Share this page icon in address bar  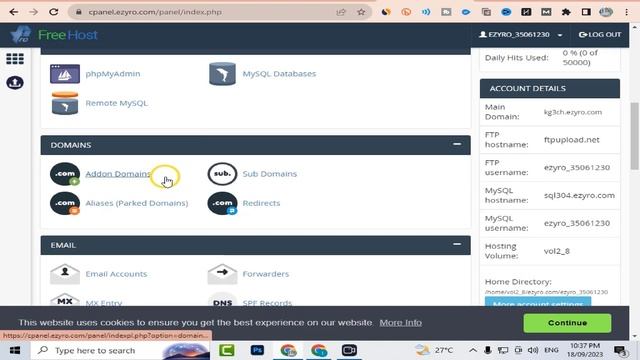[341, 12]
